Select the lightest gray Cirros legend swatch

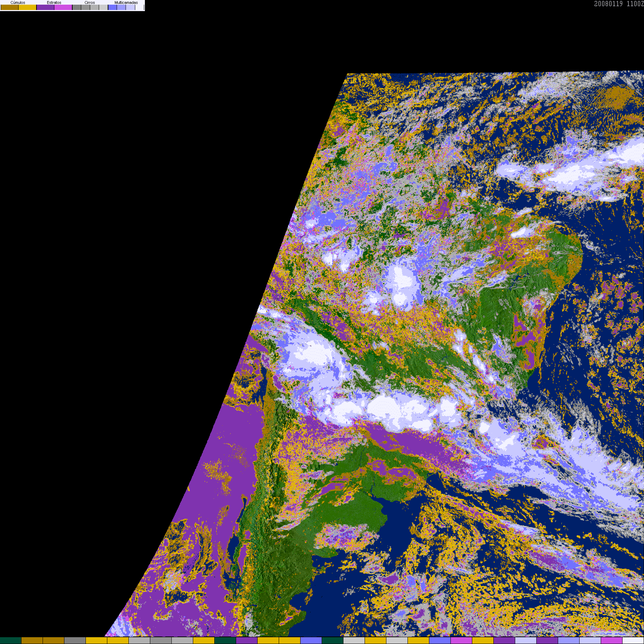[x=103, y=8]
